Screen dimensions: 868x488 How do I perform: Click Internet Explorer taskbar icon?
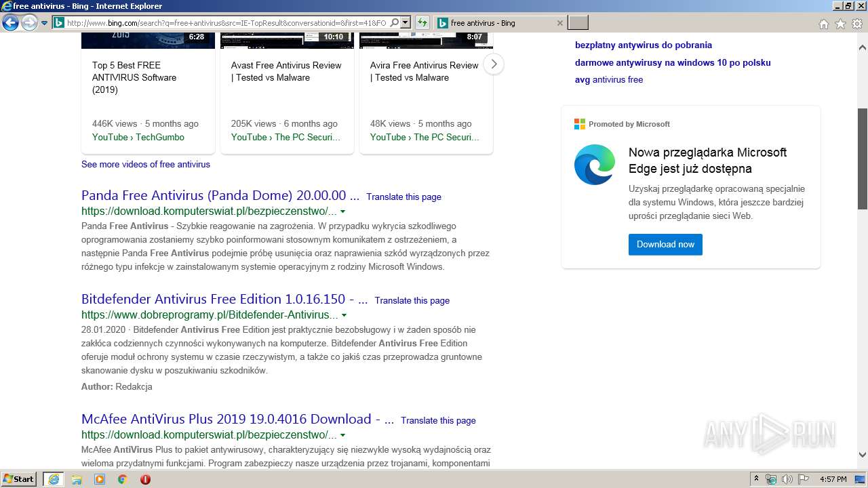pyautogui.click(x=54, y=479)
